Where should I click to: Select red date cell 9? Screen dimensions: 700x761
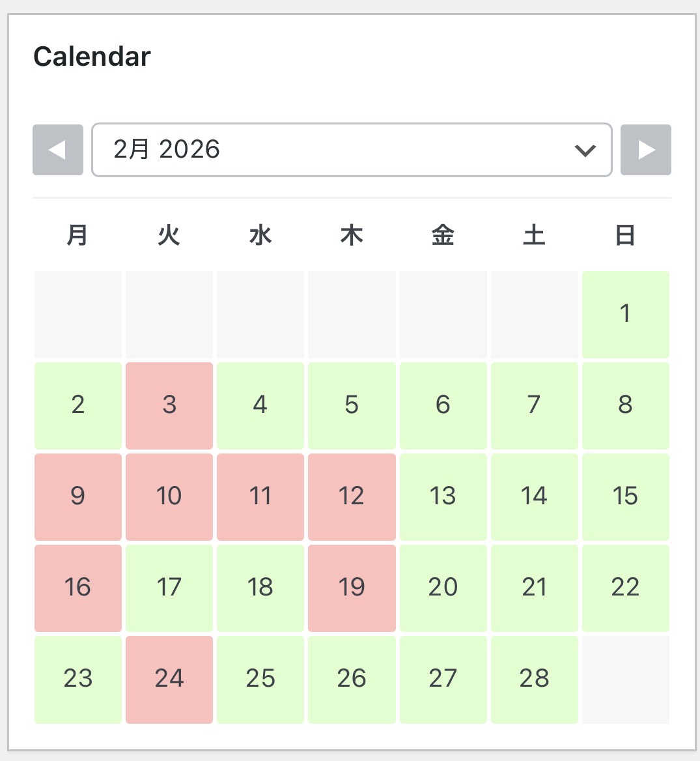[x=78, y=496]
